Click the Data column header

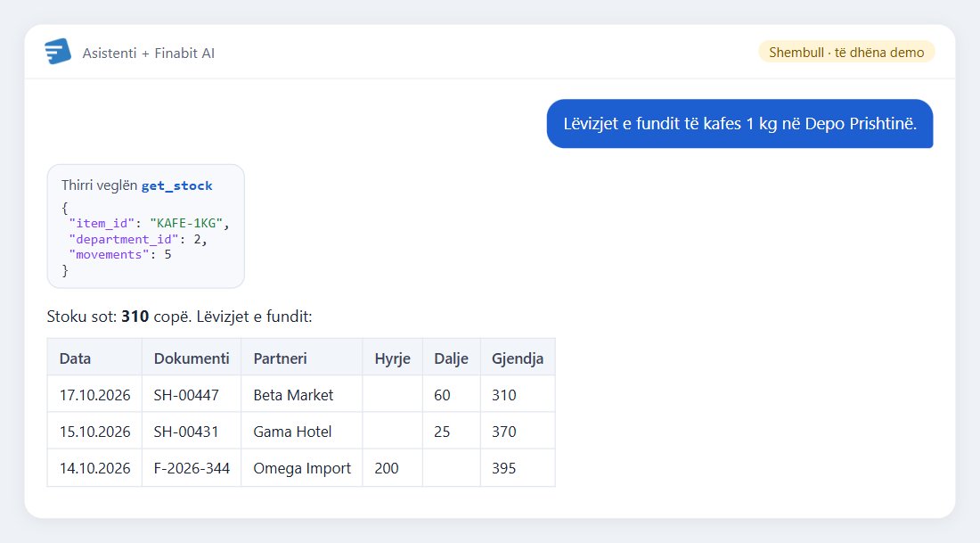[94, 358]
